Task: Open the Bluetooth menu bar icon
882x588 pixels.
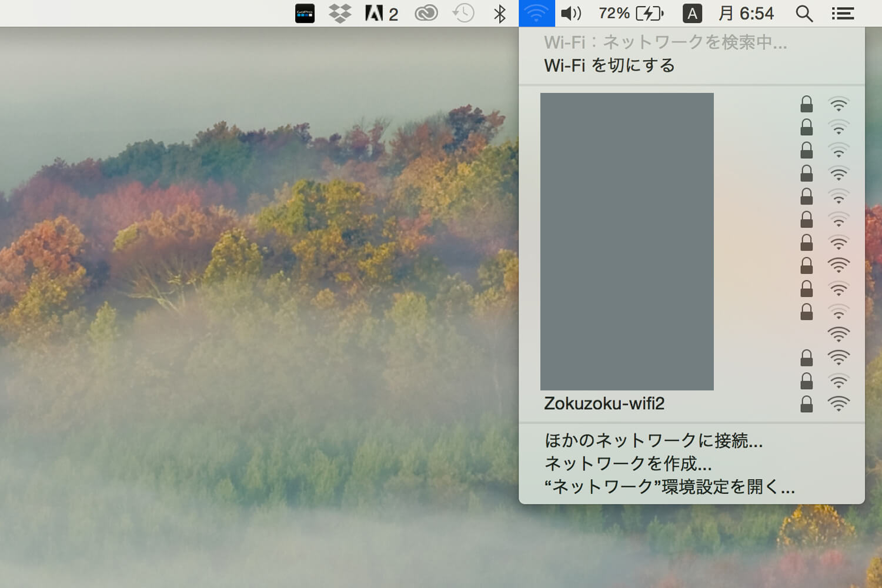Action: pyautogui.click(x=499, y=13)
